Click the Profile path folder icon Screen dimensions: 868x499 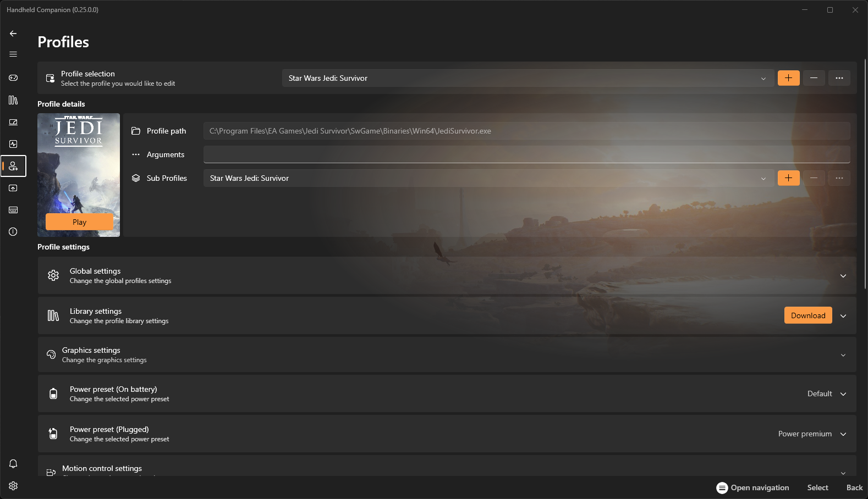click(136, 131)
